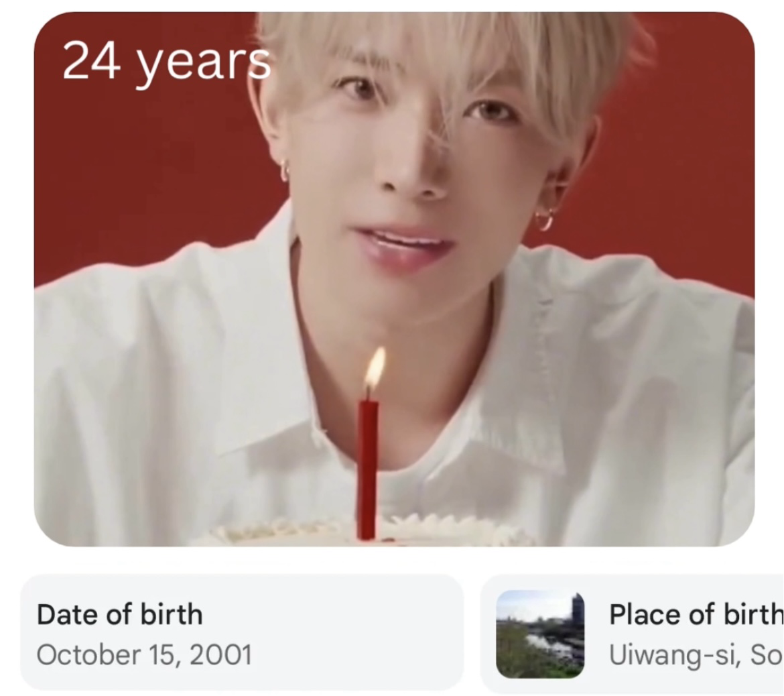Select the "Date of birth" heading text
The width and height of the screenshot is (784, 696).
click(x=120, y=614)
